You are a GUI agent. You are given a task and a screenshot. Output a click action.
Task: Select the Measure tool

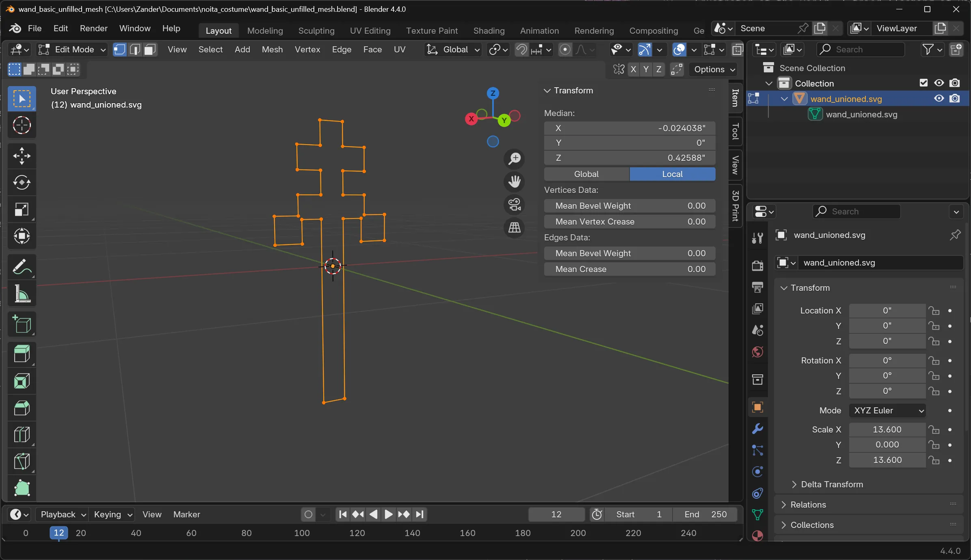pos(22,294)
